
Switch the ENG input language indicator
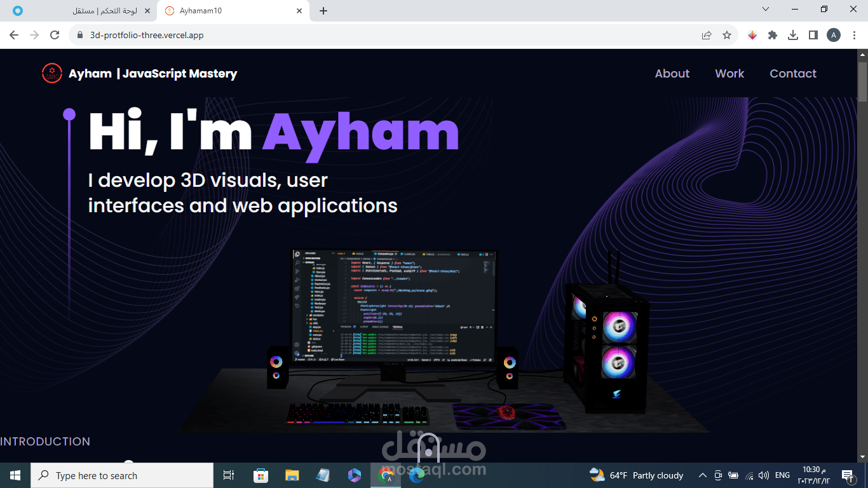782,475
